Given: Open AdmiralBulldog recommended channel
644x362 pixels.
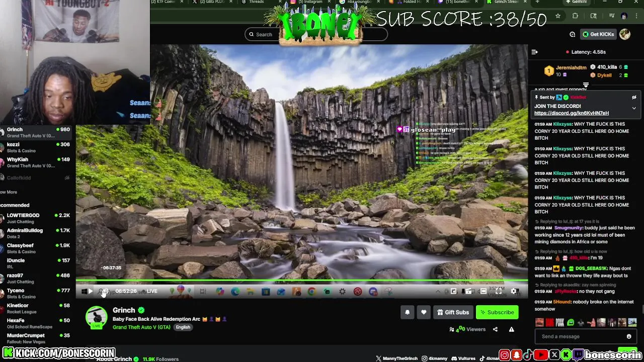Looking at the screenshot, I should [x=35, y=233].
